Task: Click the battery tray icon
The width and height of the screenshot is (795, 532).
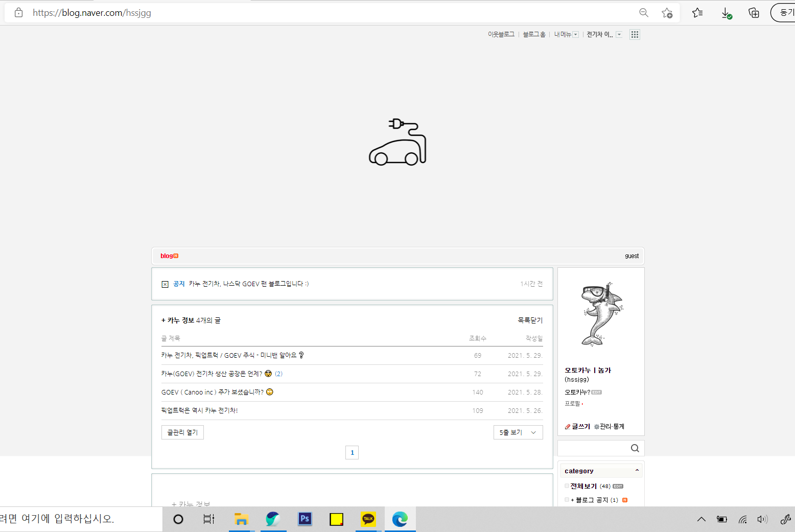Action: (722, 519)
